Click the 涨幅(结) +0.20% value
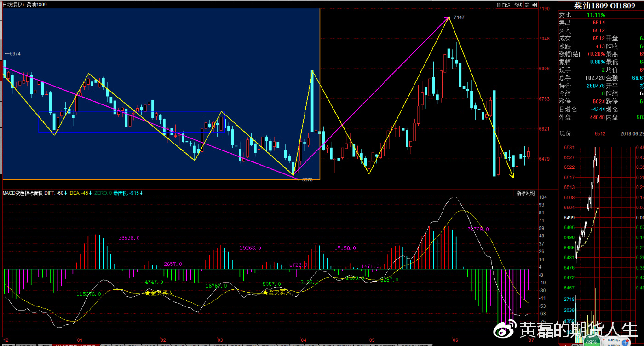Image resolution: width=644 pixels, height=346 pixels. [596, 54]
